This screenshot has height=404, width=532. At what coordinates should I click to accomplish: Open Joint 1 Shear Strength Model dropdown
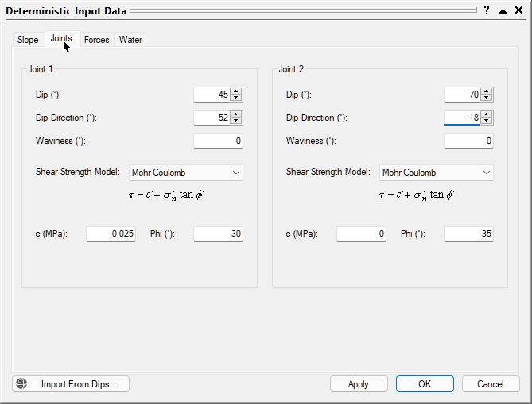click(x=186, y=173)
